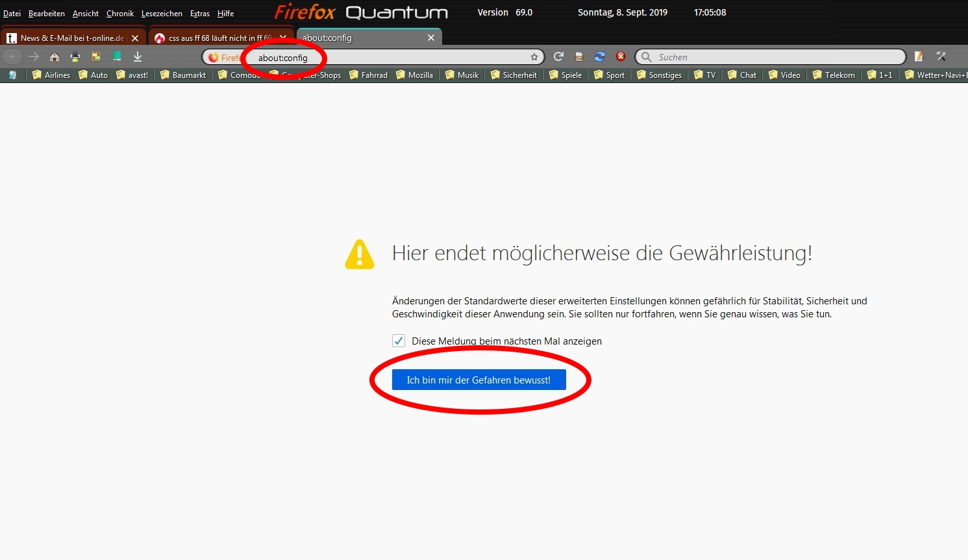Open the Chat bookmark folder
Viewport: 968px width, 560px height.
point(742,75)
